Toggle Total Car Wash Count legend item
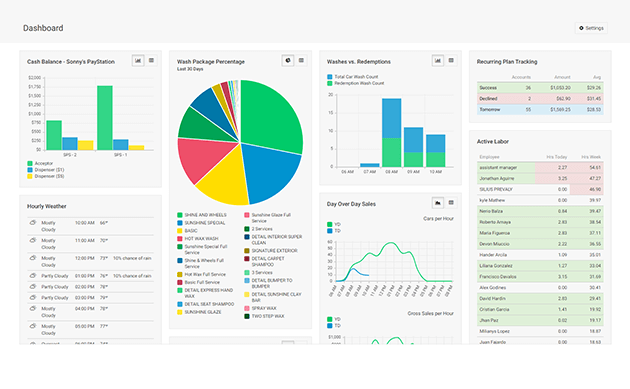This screenshot has width=630, height=389. [353, 77]
